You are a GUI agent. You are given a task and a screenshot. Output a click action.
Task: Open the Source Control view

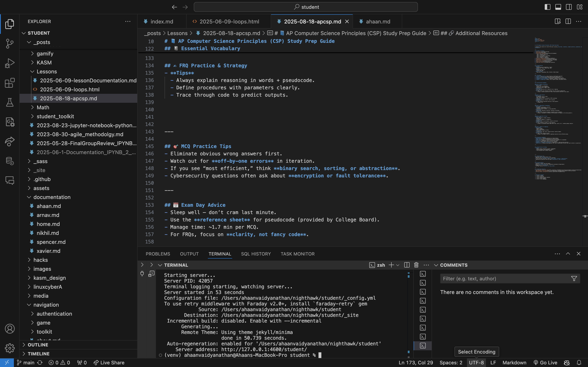click(x=9, y=44)
